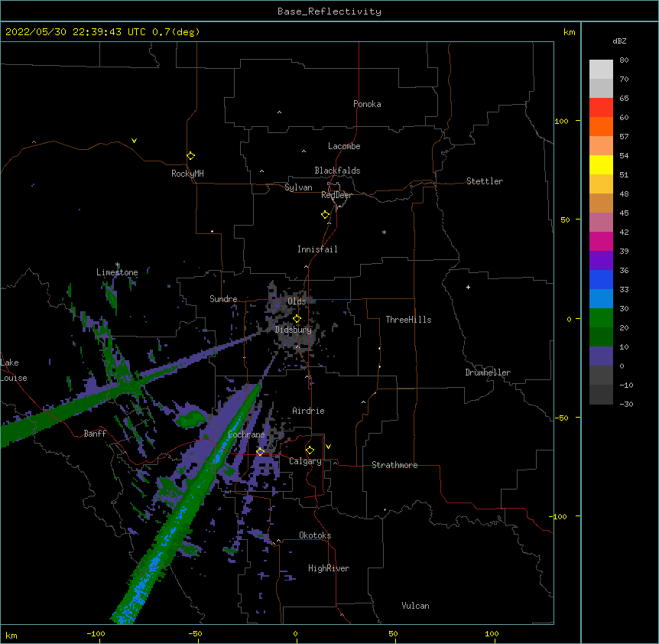
Task: Select the yellow V marker northwest of RockyMH
Action: click(x=134, y=141)
